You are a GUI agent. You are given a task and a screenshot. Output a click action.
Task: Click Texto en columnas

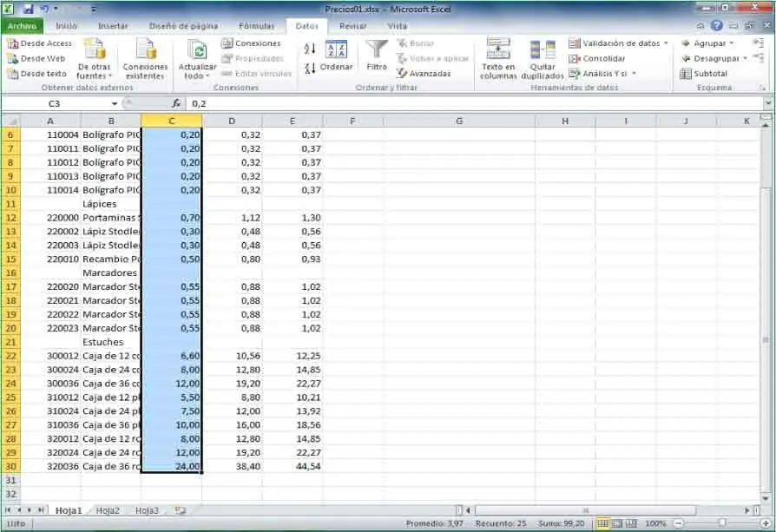click(498, 58)
